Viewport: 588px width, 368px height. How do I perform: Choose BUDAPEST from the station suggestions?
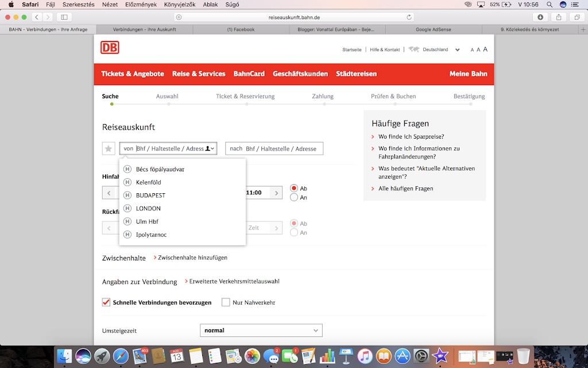pyautogui.click(x=150, y=195)
